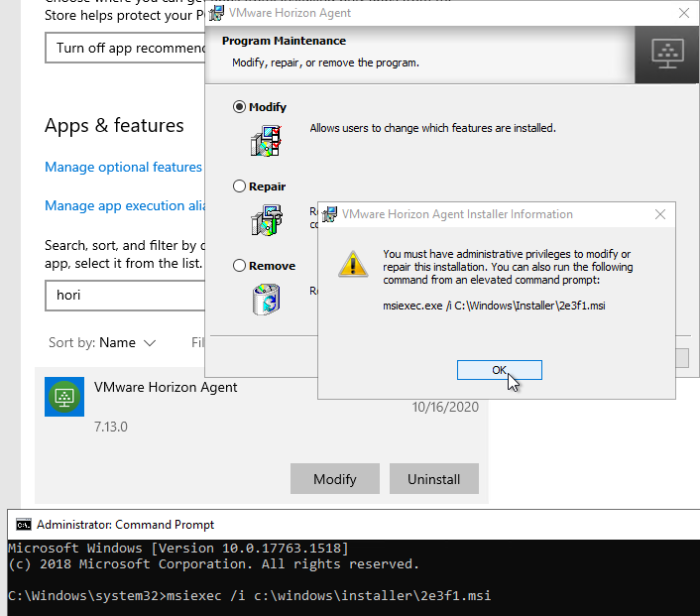This screenshot has height=616, width=700.
Task: Close the Installer Information dialog
Action: (659, 214)
